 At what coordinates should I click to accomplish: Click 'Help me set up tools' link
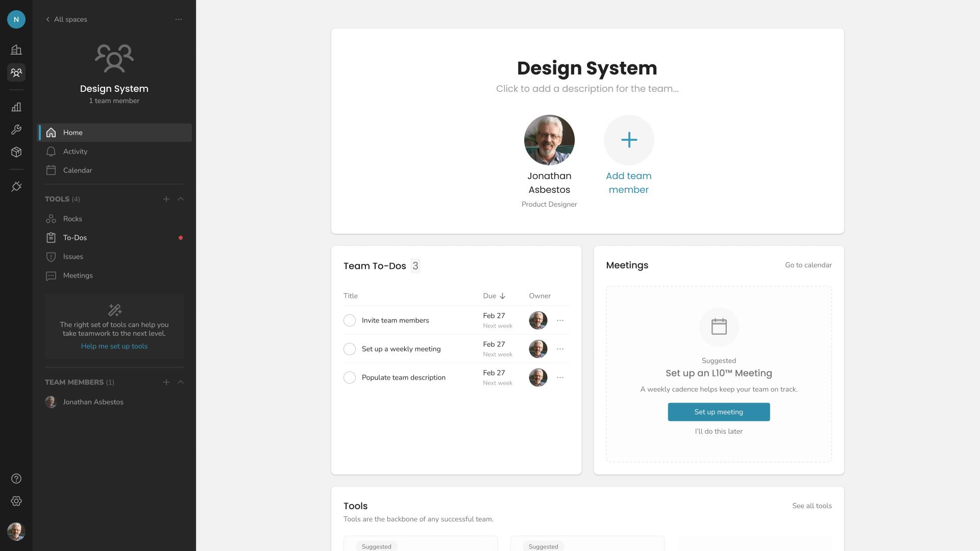tap(114, 346)
